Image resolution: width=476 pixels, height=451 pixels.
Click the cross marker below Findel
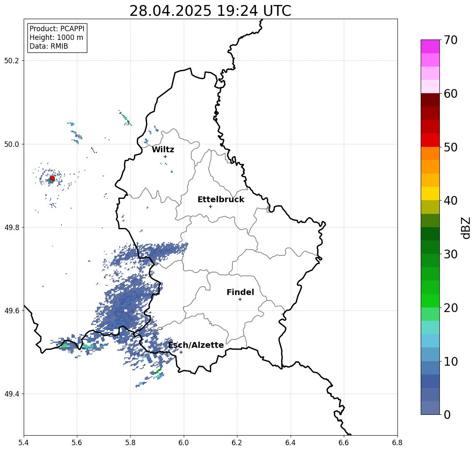pos(240,300)
